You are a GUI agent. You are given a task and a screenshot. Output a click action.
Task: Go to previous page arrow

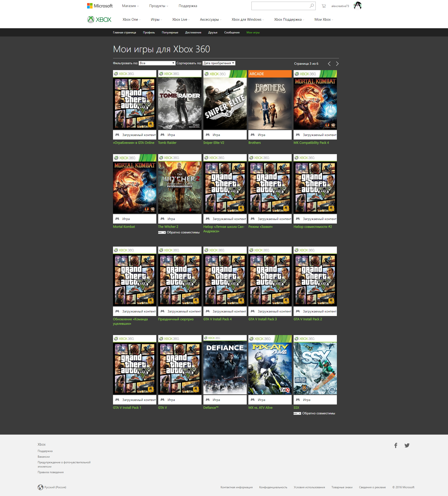click(329, 64)
